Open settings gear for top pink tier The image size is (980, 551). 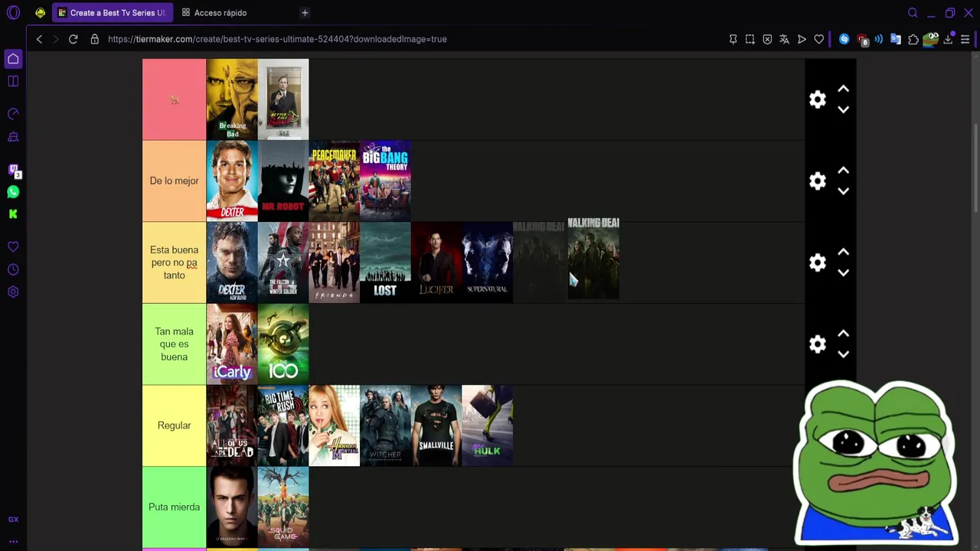pyautogui.click(x=818, y=99)
